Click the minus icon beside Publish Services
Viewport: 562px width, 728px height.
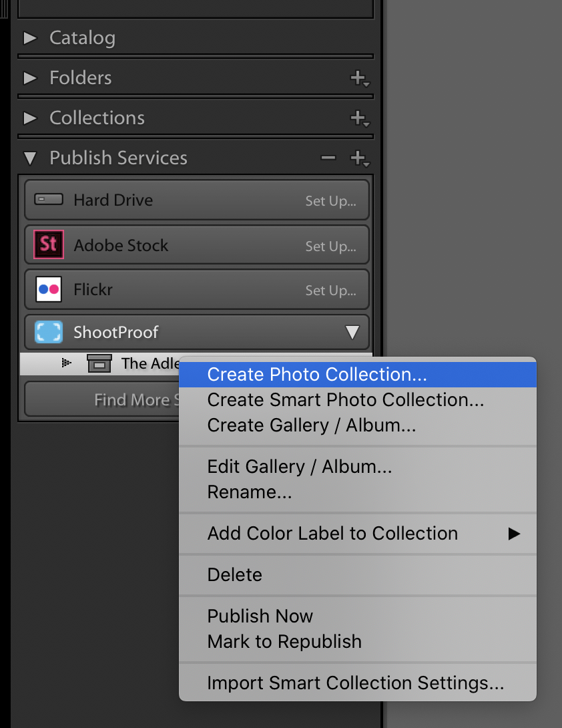click(328, 158)
